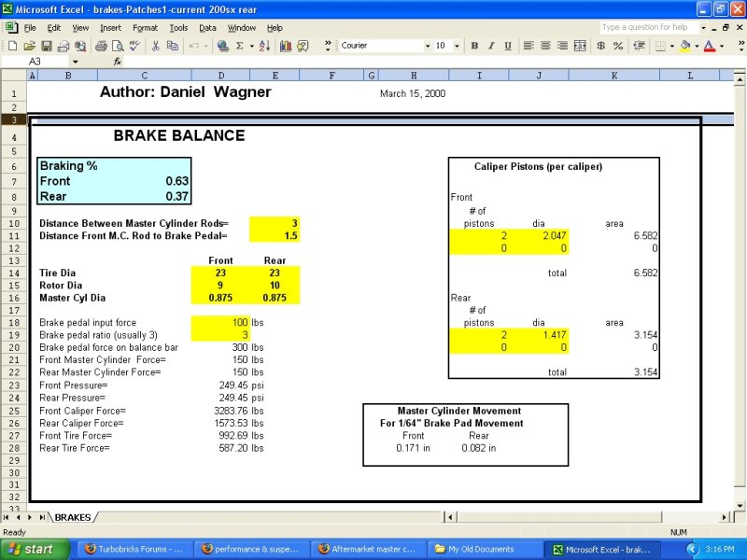Viewport: 747px width, 560px height.
Task: Open the Undo history dropdown
Action: 205,46
